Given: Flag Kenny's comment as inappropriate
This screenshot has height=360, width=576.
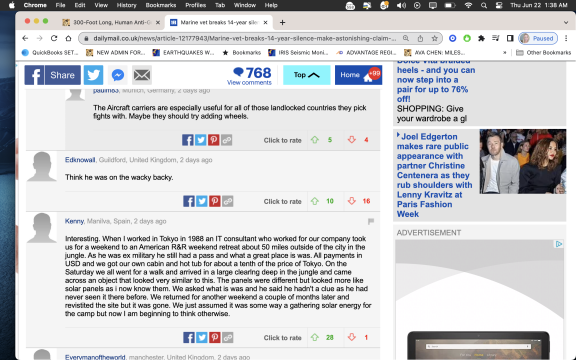Looking at the screenshot, I should coord(371,221).
